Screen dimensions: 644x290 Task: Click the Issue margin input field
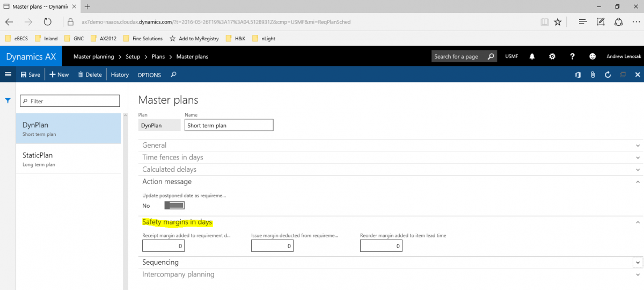pyautogui.click(x=273, y=246)
